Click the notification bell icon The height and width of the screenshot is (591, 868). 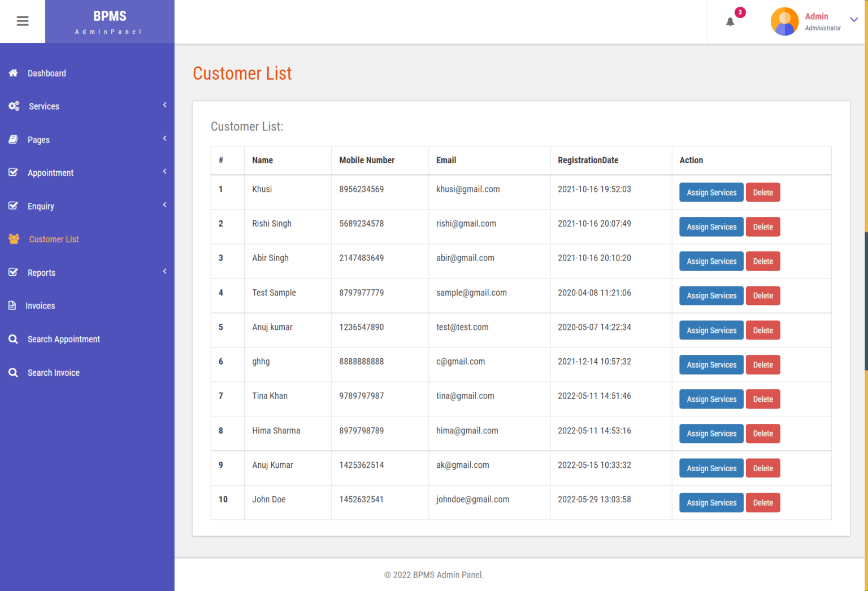730,21
